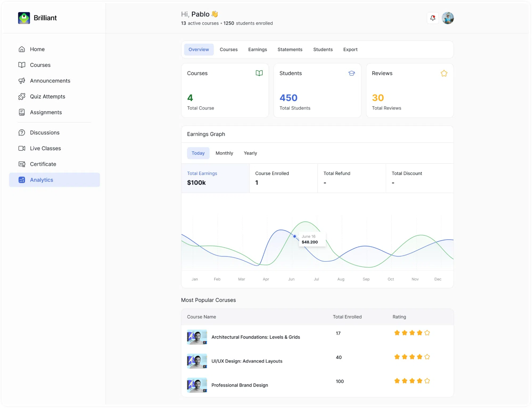Open Pablo's profile avatar
Screen dimensions: 532x408
(x=448, y=18)
